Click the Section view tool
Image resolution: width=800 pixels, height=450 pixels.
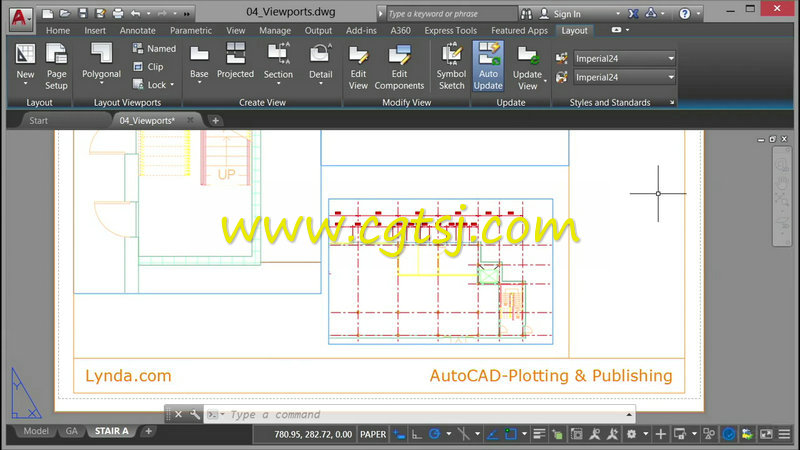(x=278, y=64)
